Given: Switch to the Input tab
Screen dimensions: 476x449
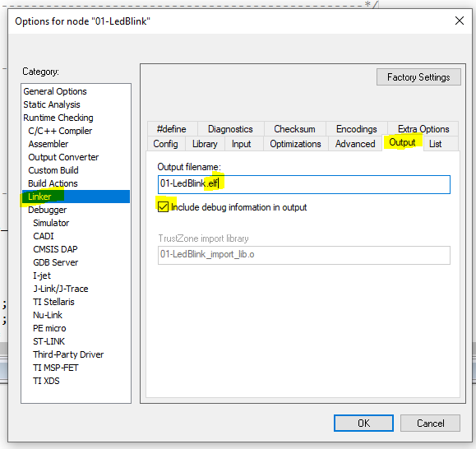Looking at the screenshot, I should (242, 144).
